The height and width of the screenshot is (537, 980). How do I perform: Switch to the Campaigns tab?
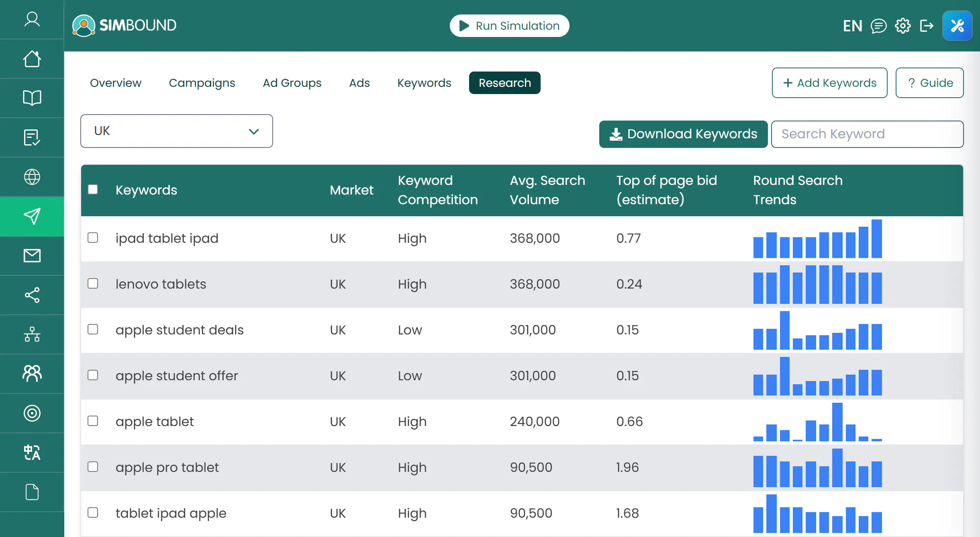coord(202,83)
